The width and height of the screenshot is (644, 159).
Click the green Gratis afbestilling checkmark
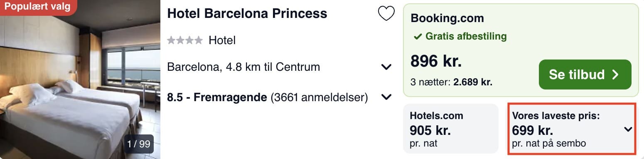418,37
